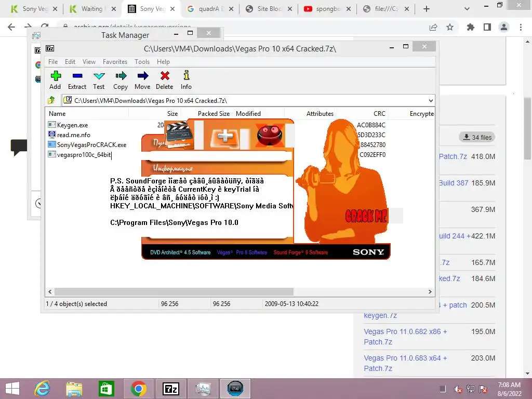Open the View menu

pos(89,62)
